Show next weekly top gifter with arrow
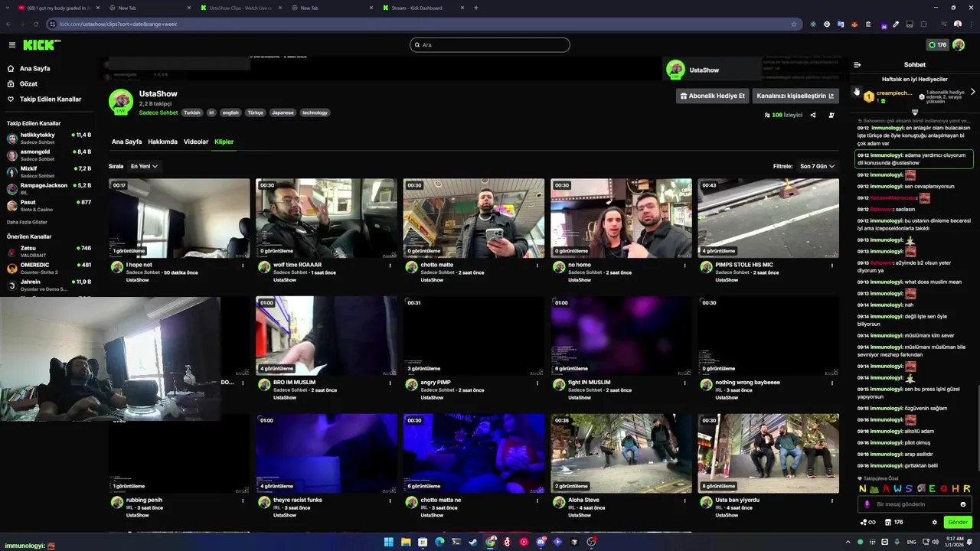The image size is (980, 551). click(972, 92)
